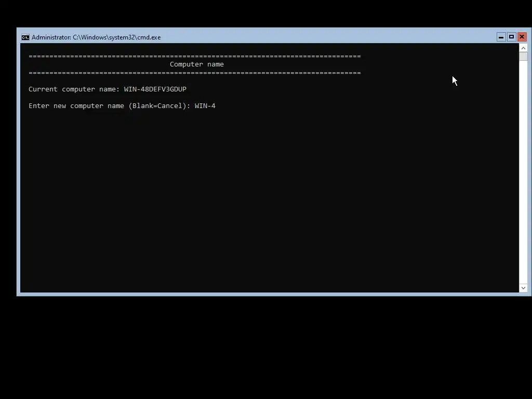Click the scrollbar down arrow

click(523, 288)
